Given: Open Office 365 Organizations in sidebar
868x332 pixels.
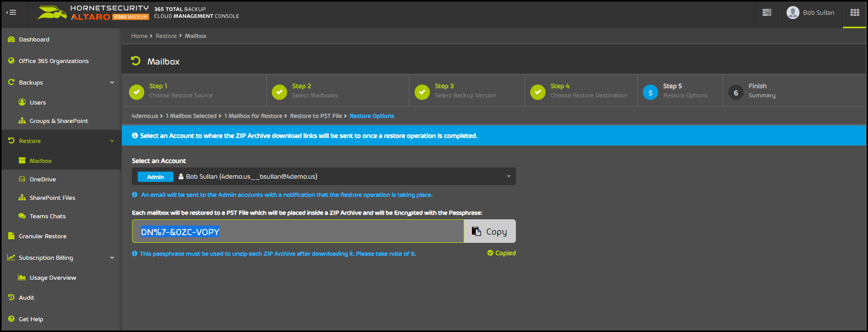Looking at the screenshot, I should point(54,61).
